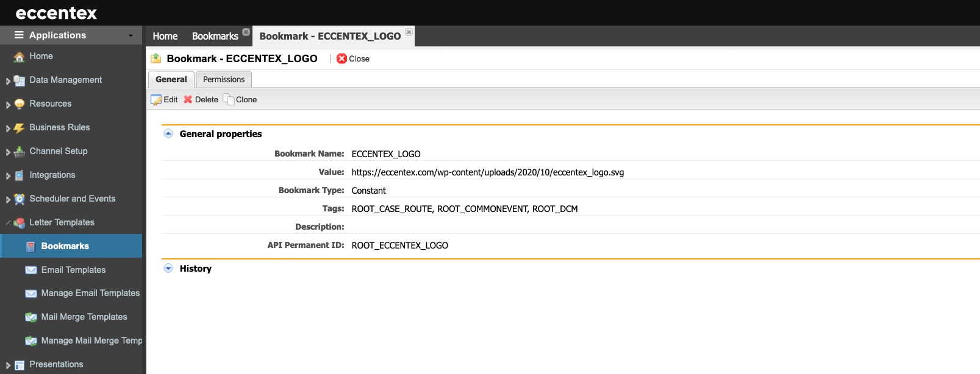Click the Email Templates envelope icon
The height and width of the screenshot is (374, 980).
click(x=31, y=270)
